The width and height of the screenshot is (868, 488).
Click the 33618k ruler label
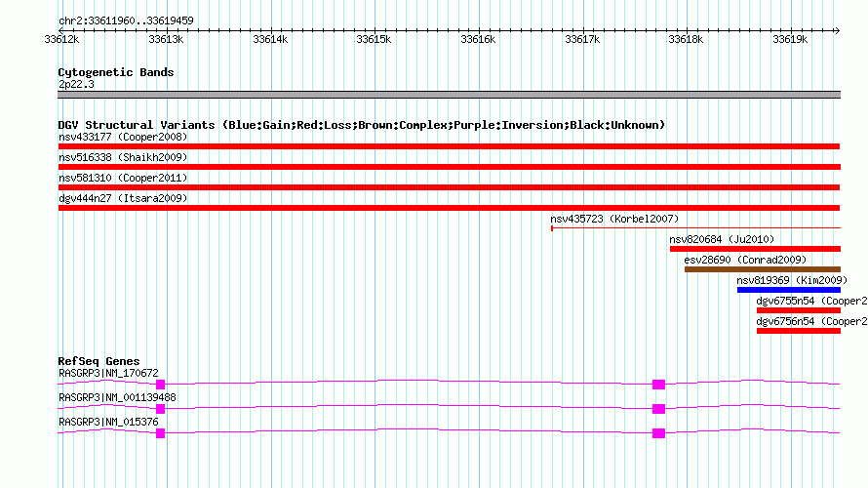point(686,39)
